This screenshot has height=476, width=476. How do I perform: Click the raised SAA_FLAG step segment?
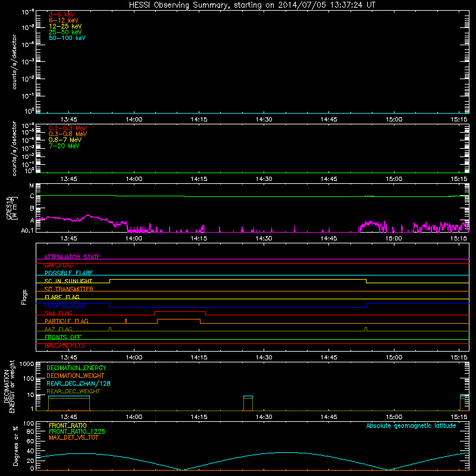pyautogui.click(x=180, y=311)
